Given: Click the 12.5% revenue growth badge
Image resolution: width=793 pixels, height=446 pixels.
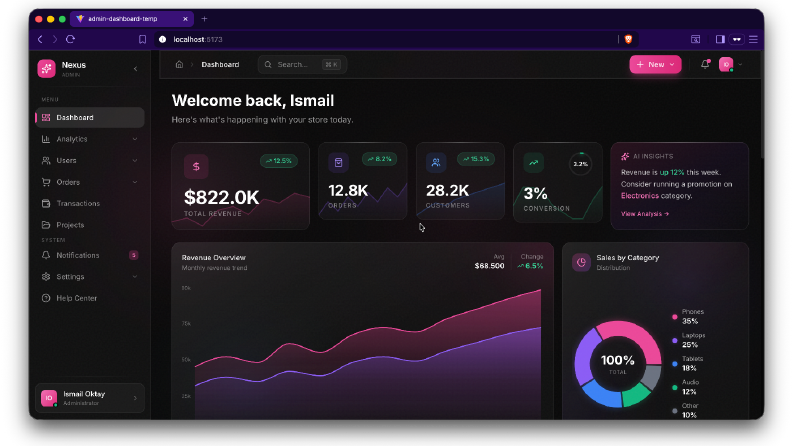Looking at the screenshot, I should click(279, 161).
